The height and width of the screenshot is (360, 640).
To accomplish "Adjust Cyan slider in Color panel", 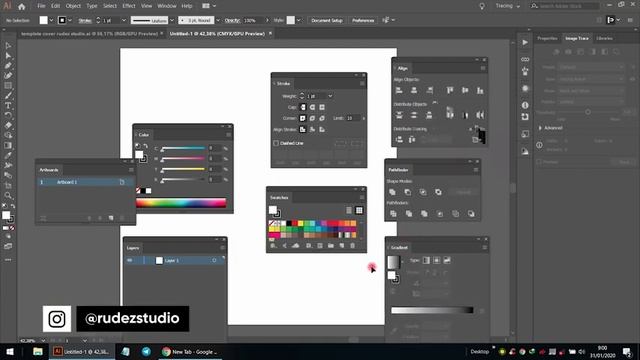I will pyautogui.click(x=183, y=148).
